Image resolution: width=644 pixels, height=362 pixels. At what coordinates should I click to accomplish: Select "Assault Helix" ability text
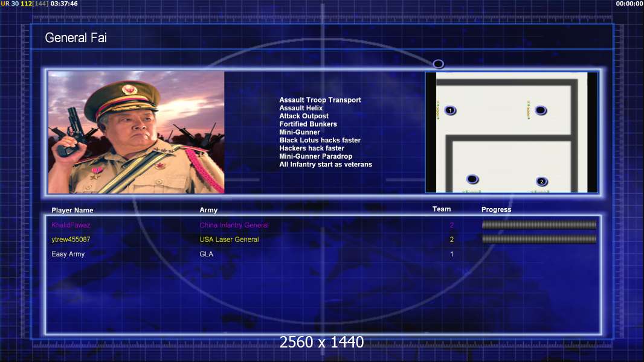pos(301,108)
